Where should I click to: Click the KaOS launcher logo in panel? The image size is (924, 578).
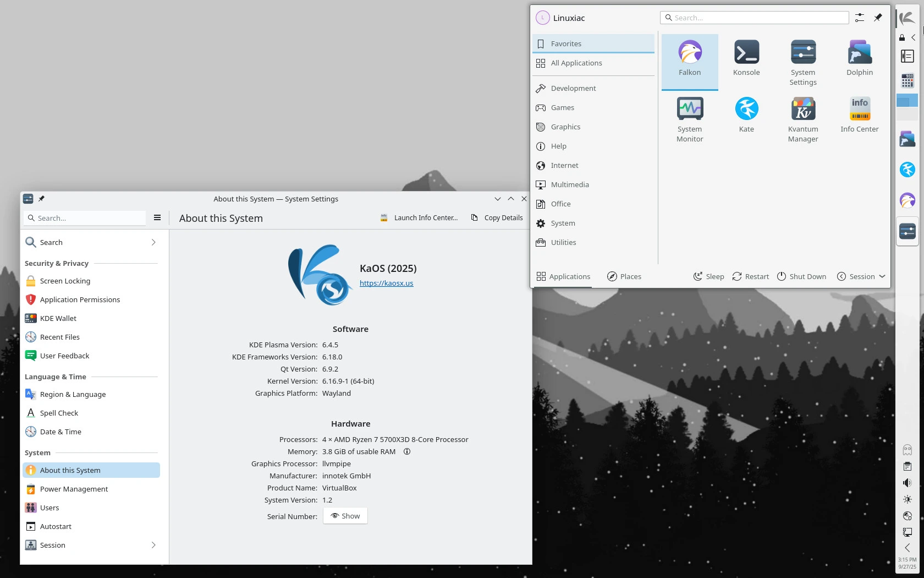(908, 18)
